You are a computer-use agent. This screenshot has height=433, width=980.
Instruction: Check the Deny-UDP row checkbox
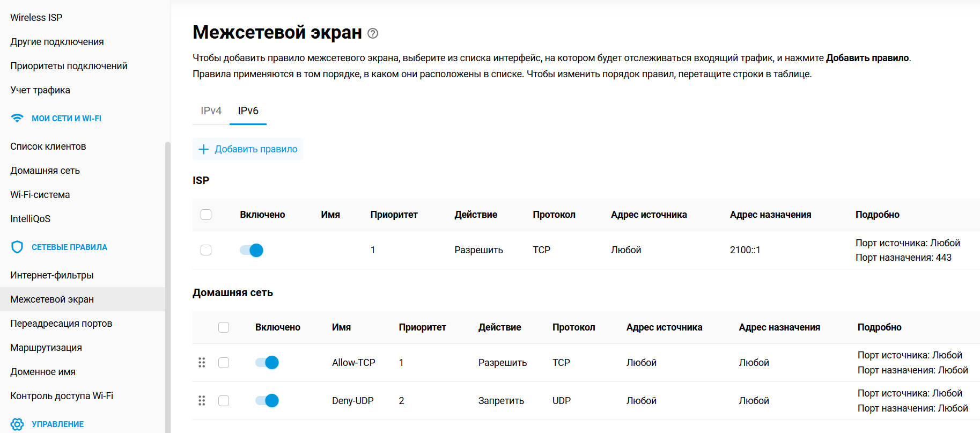(x=224, y=400)
